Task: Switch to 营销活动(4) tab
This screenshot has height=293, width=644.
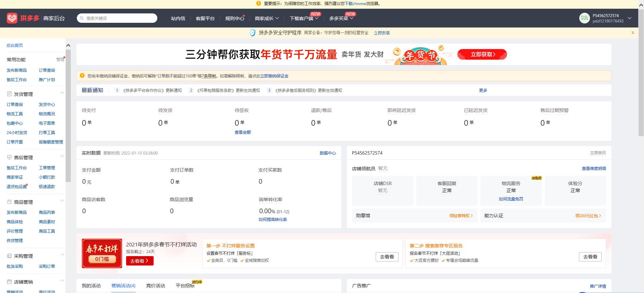Action: [123, 286]
